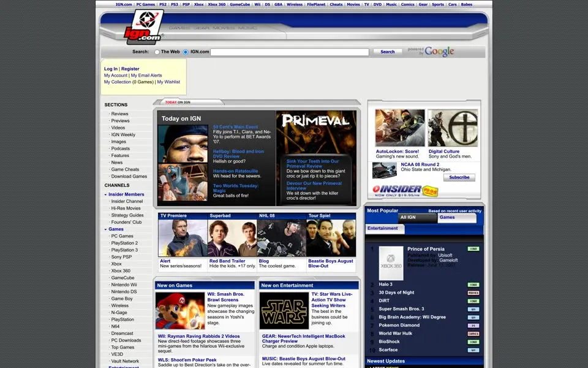This screenshot has width=588, height=368.
Task: Collapse the Games channel group
Action: click(106, 229)
